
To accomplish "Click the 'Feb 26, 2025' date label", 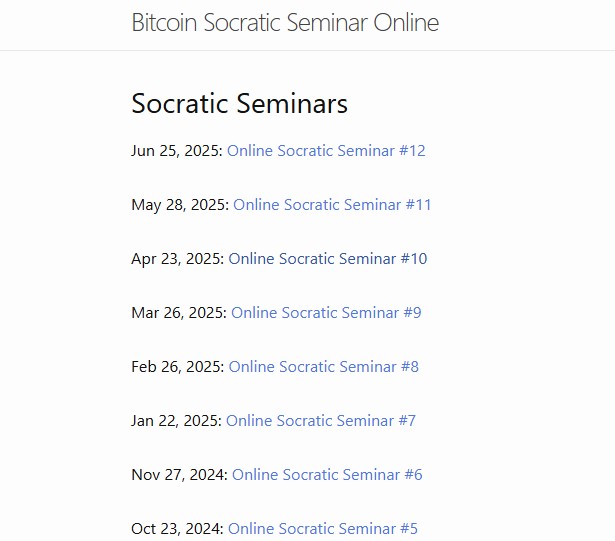I will point(177,367).
